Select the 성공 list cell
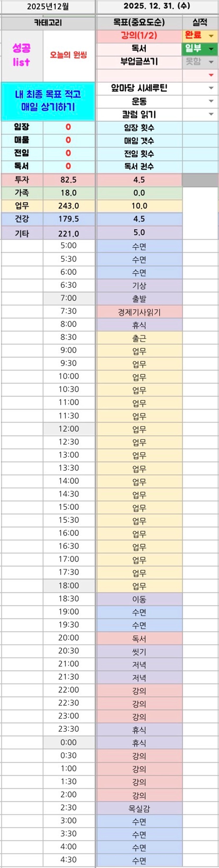Image resolution: width=219 pixels, height=868 pixels. coord(21,55)
